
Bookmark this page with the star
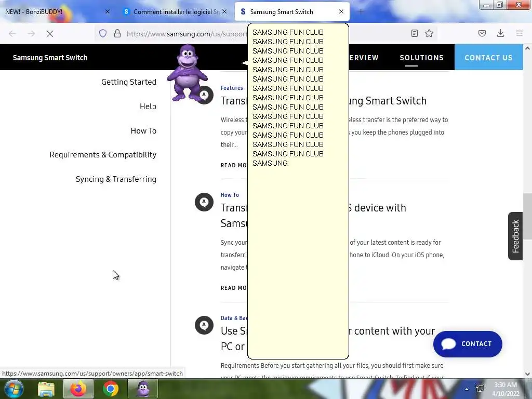pos(429,33)
